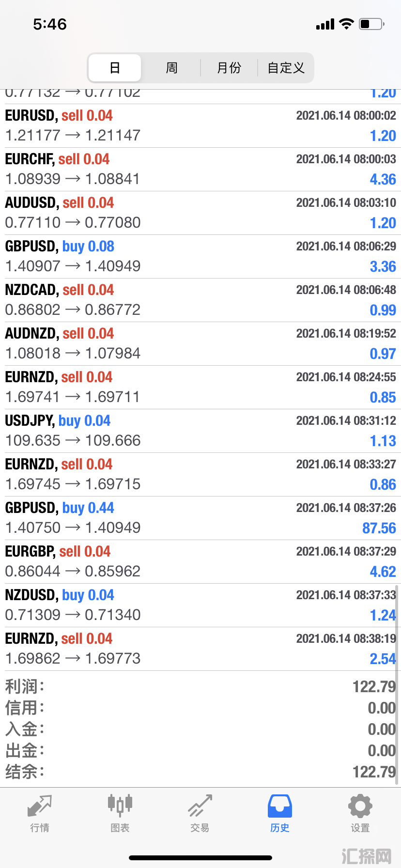Tap the NZDCAD sell 0.04 entry
401x868 pixels.
coord(200,300)
